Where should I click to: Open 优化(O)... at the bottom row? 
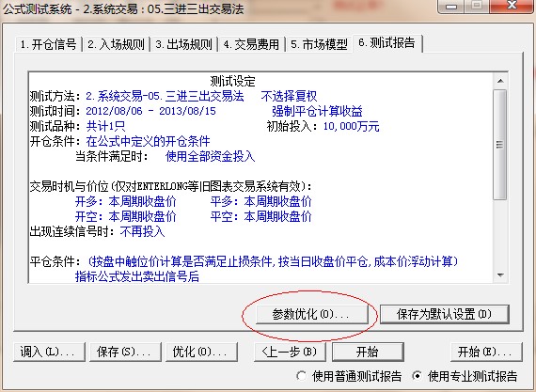pyautogui.click(x=201, y=352)
